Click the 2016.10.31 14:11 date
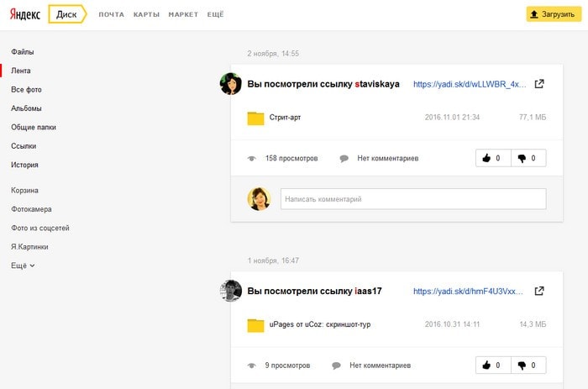This screenshot has width=588, height=389. click(x=452, y=324)
